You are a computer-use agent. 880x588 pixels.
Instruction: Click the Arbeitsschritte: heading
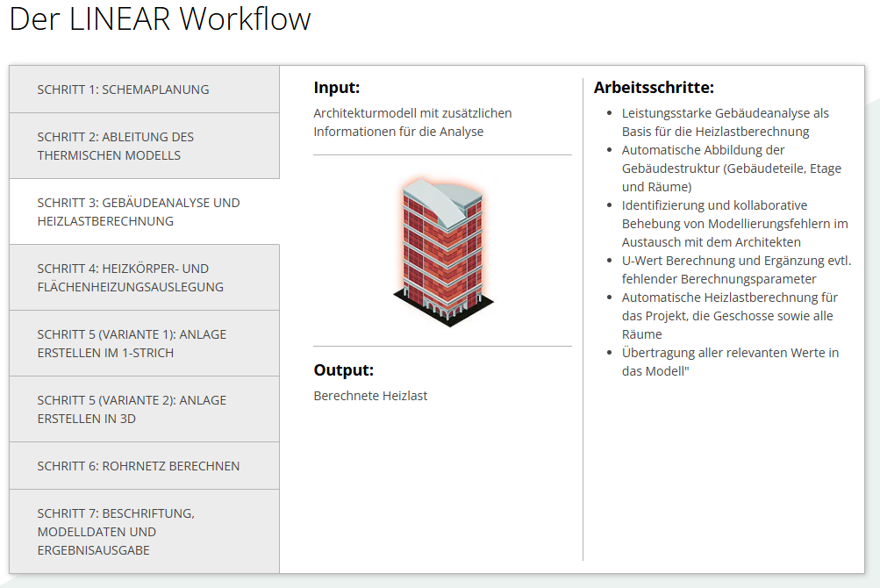click(654, 88)
